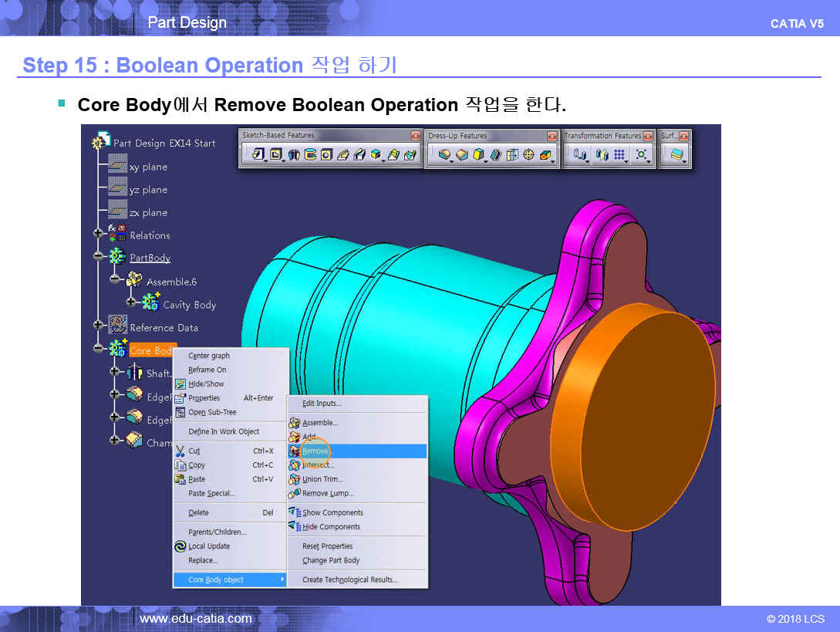This screenshot has width=840, height=632.
Task: Click the Rectangular Pattern icon
Action: (x=619, y=155)
